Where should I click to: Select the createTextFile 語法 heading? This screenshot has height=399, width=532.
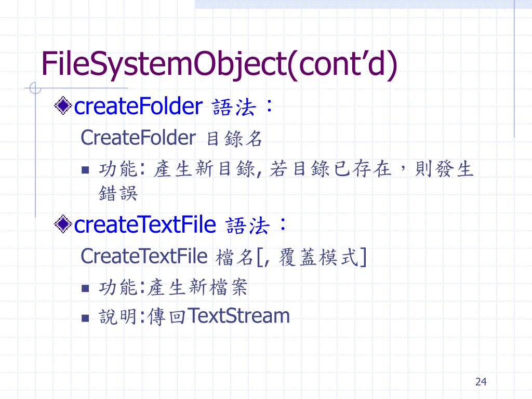180,224
